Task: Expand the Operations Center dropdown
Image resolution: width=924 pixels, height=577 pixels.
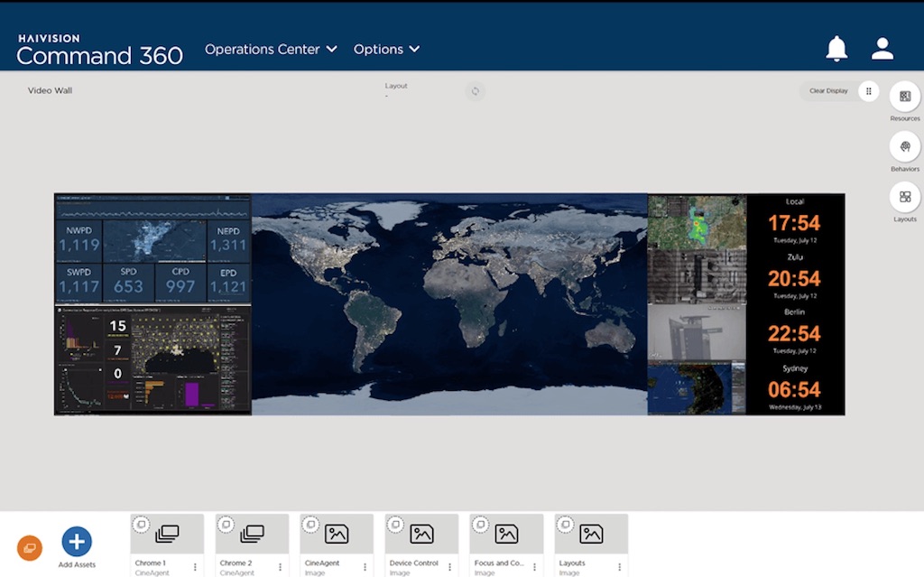Action: tap(271, 49)
